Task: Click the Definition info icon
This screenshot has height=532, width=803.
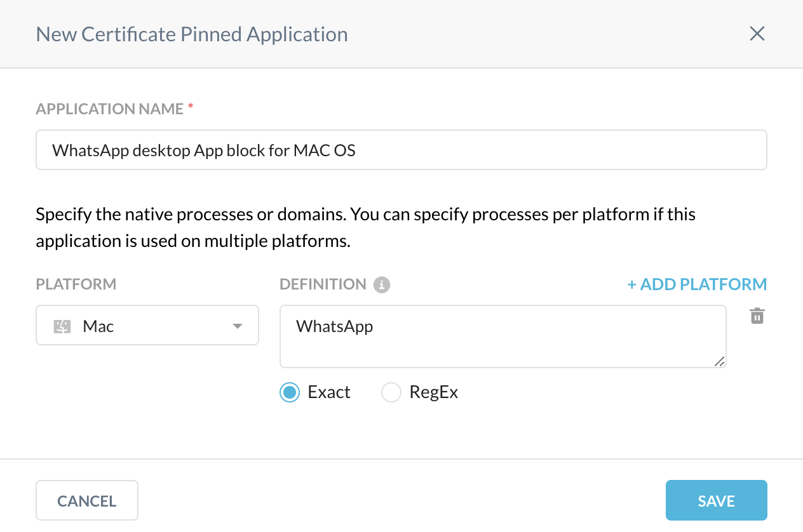Action: pos(381,284)
